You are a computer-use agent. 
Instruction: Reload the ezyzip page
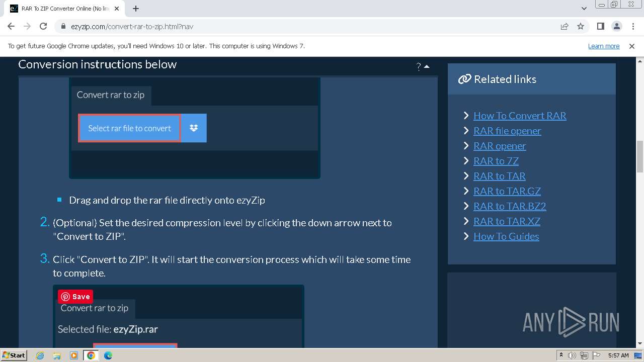tap(43, 26)
